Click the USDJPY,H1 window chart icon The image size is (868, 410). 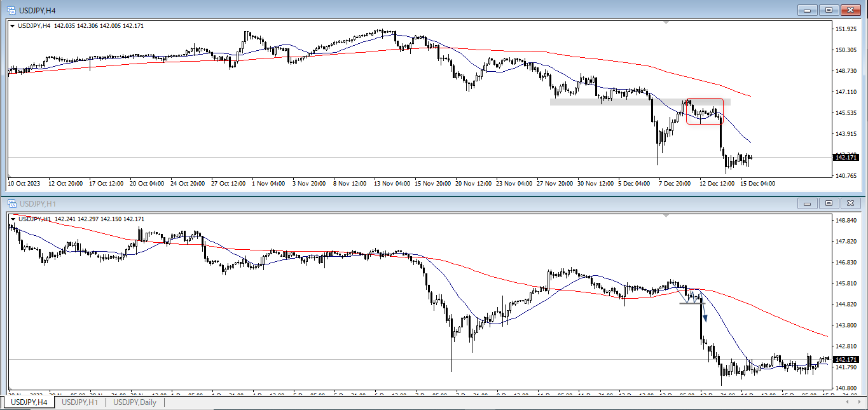(11, 203)
